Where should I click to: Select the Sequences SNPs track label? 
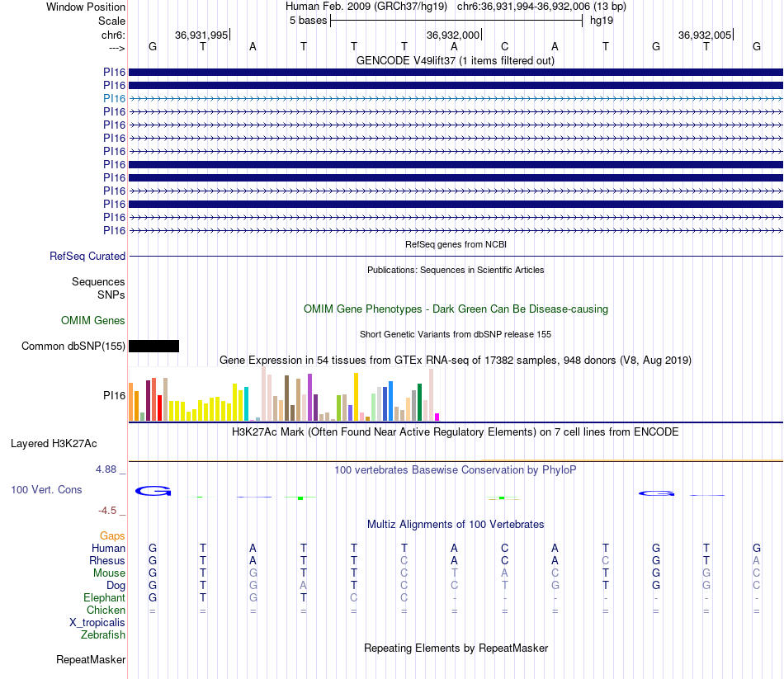(98, 288)
